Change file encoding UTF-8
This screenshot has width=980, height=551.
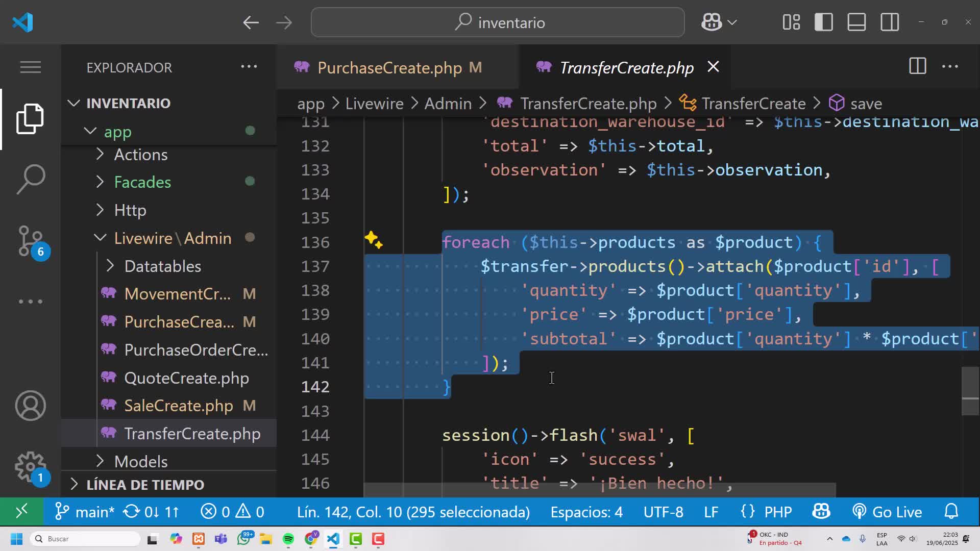(663, 512)
